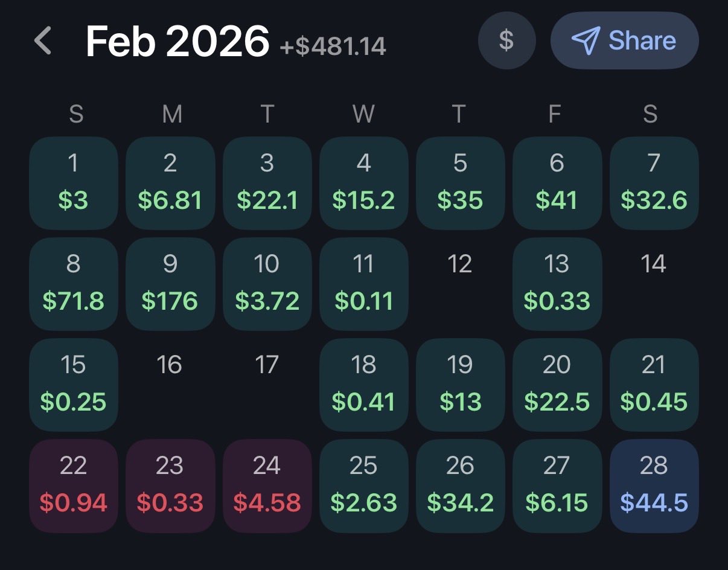Open the day 28 cell showing $44.5
The width and height of the screenshot is (728, 570).
pyautogui.click(x=654, y=485)
